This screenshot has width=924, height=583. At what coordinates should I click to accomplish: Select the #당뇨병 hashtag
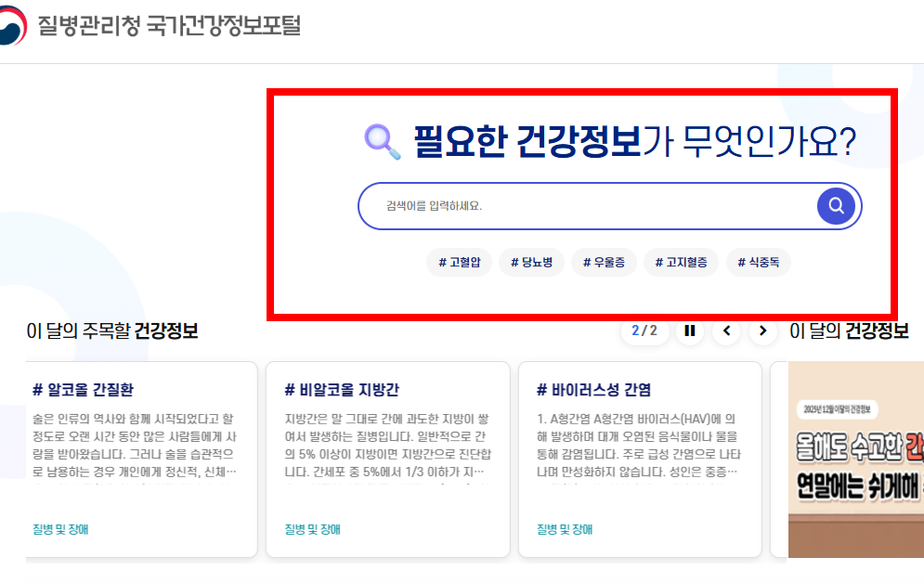click(531, 262)
